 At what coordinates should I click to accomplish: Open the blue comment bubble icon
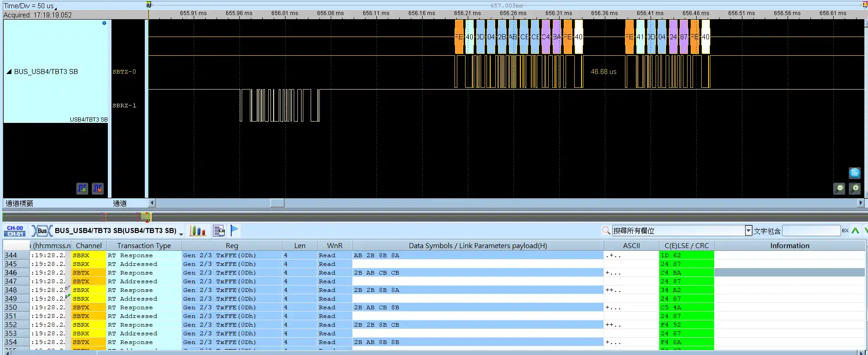[x=854, y=173]
